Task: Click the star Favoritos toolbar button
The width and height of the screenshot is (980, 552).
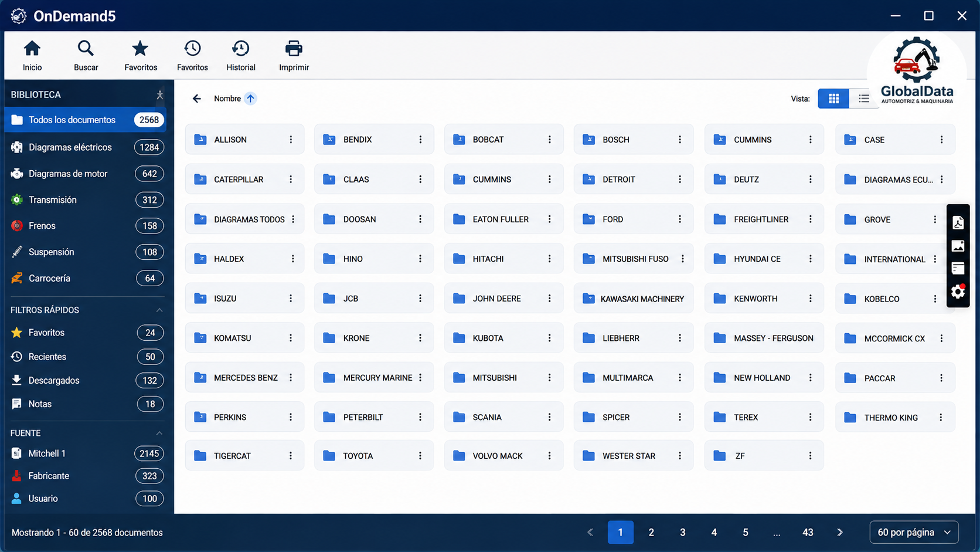Action: pyautogui.click(x=141, y=56)
